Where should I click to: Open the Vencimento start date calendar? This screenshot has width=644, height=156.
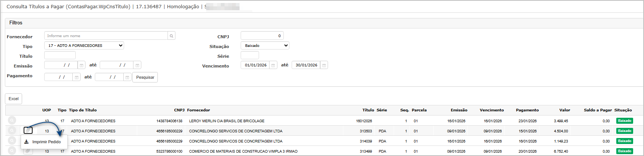click(x=273, y=65)
